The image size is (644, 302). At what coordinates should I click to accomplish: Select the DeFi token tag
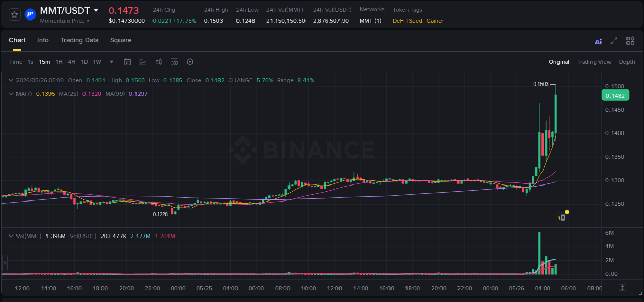coord(399,21)
